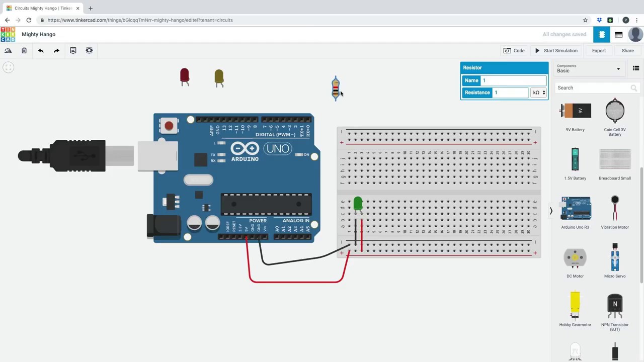Image resolution: width=644 pixels, height=362 pixels.
Task: Click the Tinkercad logo
Action: pos(8,35)
